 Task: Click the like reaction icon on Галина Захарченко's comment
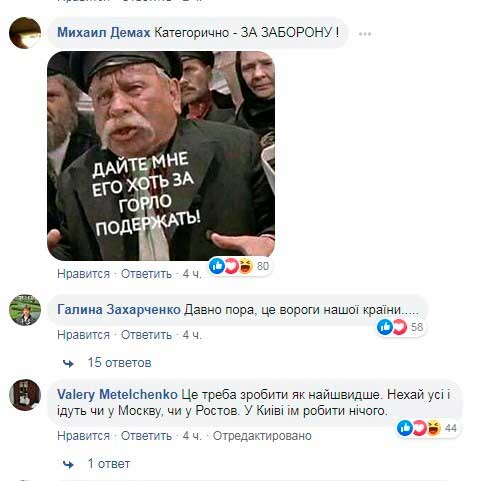click(385, 327)
